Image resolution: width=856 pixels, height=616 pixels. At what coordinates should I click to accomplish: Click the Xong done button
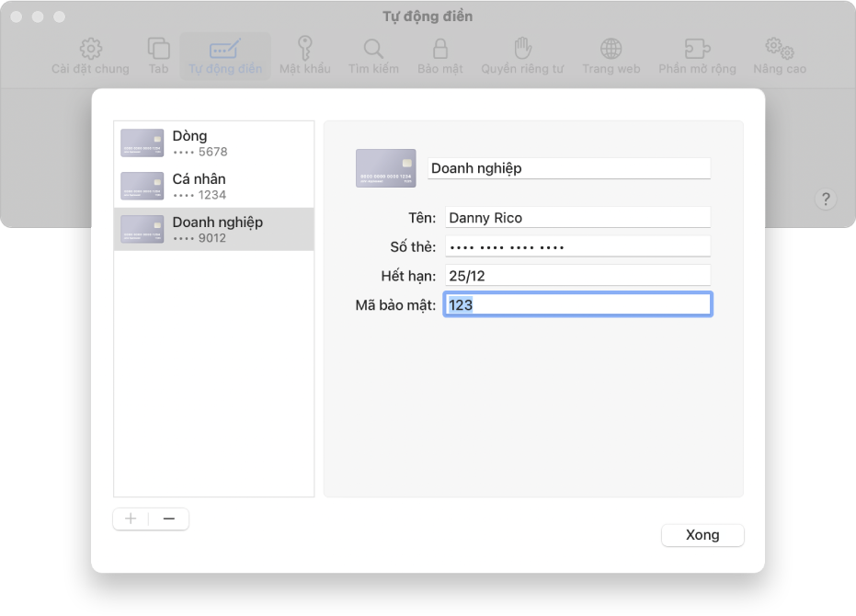(x=702, y=535)
